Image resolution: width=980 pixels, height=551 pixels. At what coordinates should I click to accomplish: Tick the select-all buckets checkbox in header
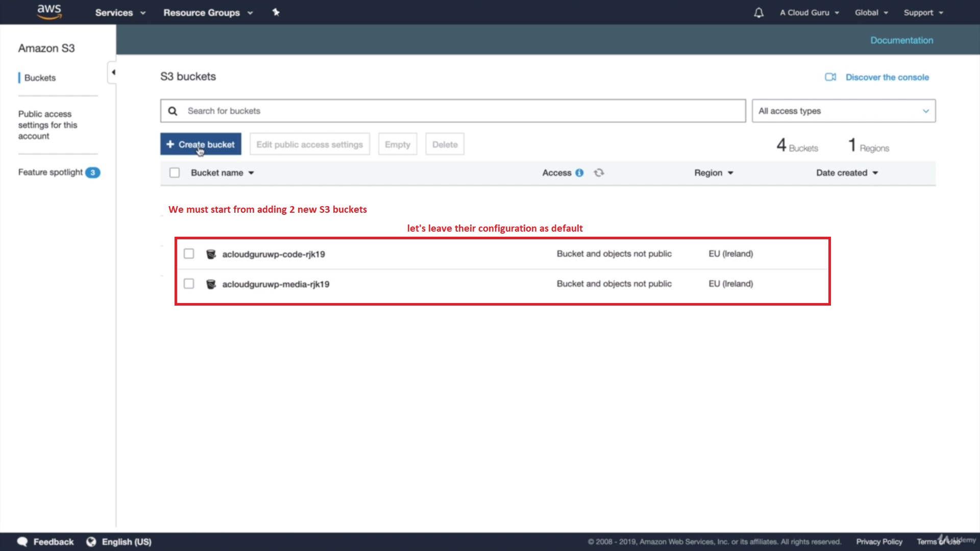click(x=175, y=173)
